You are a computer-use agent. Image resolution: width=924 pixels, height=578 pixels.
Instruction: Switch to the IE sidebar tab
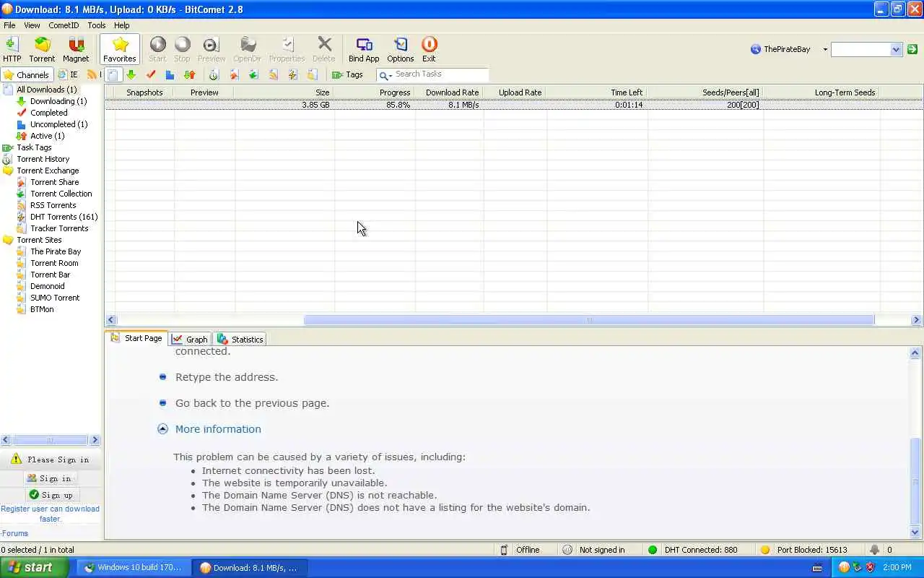68,74
